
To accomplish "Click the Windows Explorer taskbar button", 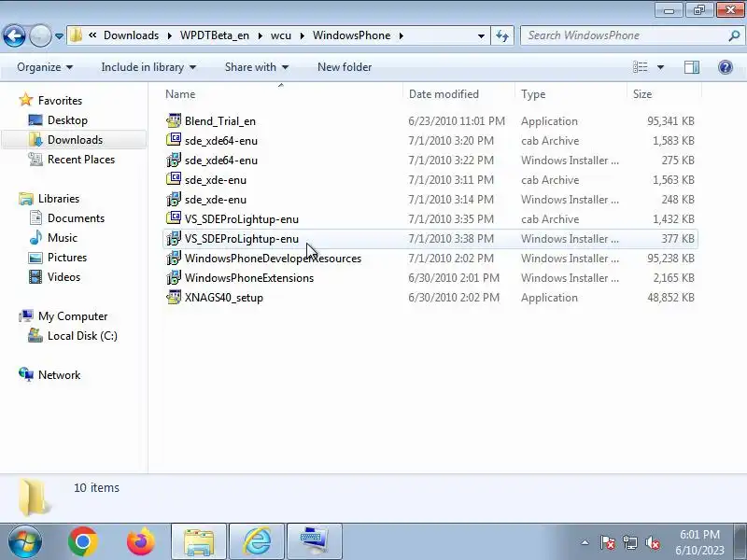I will click(199, 541).
